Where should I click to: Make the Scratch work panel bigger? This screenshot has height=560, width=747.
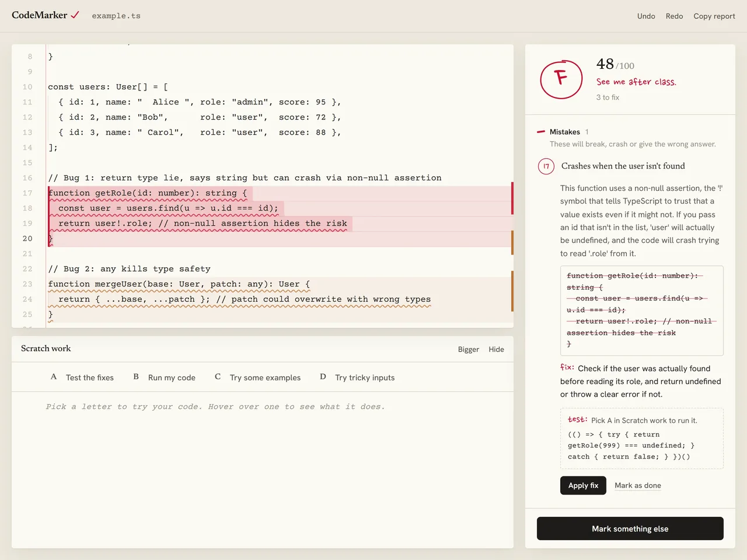point(469,349)
